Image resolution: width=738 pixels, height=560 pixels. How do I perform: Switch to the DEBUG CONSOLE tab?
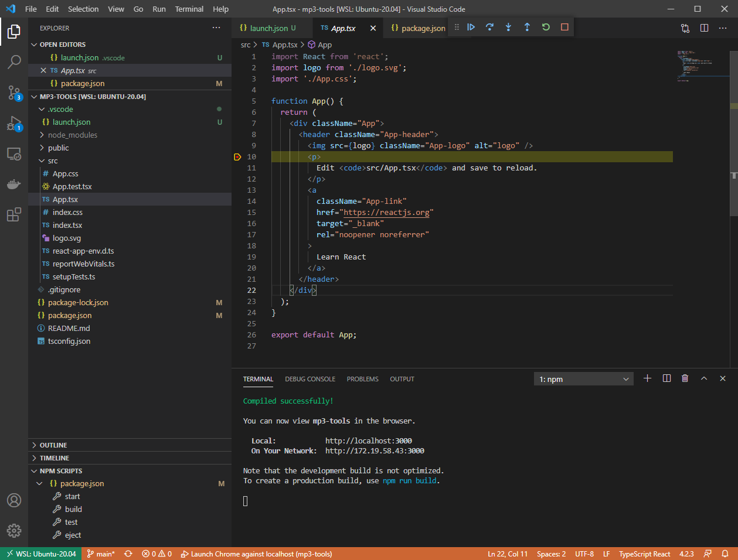pyautogui.click(x=310, y=379)
